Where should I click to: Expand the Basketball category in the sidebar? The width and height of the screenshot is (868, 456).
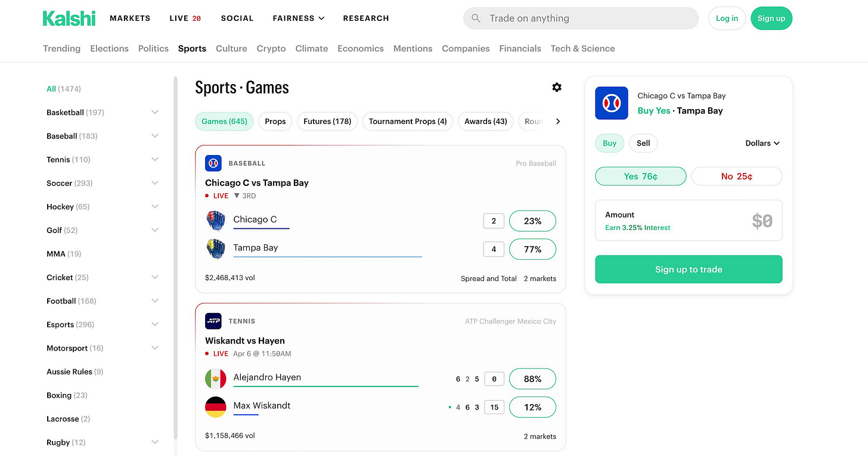tap(155, 112)
